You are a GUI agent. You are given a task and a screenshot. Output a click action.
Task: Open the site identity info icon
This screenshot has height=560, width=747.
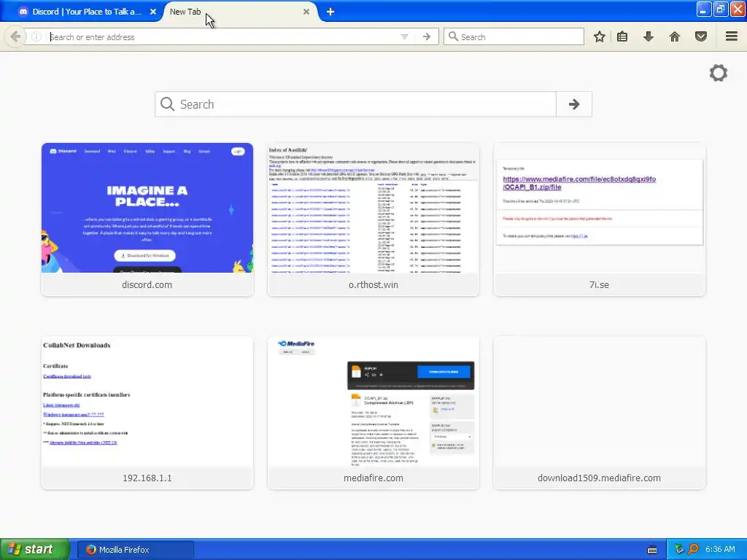tap(36, 36)
